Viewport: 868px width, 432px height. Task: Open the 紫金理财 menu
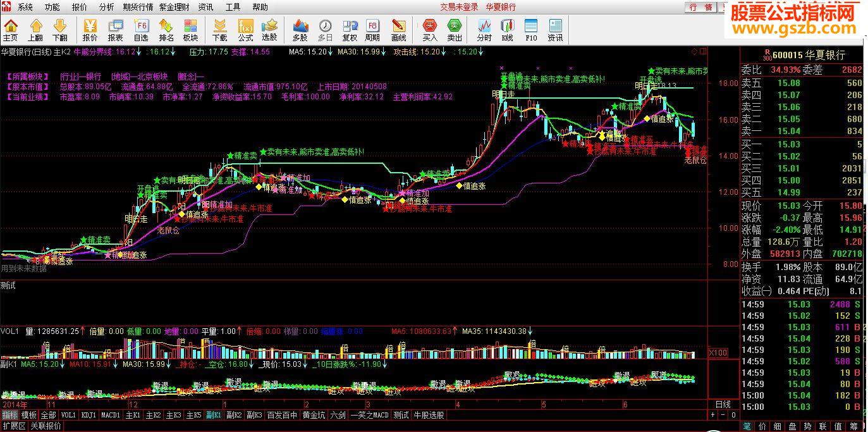[x=174, y=7]
